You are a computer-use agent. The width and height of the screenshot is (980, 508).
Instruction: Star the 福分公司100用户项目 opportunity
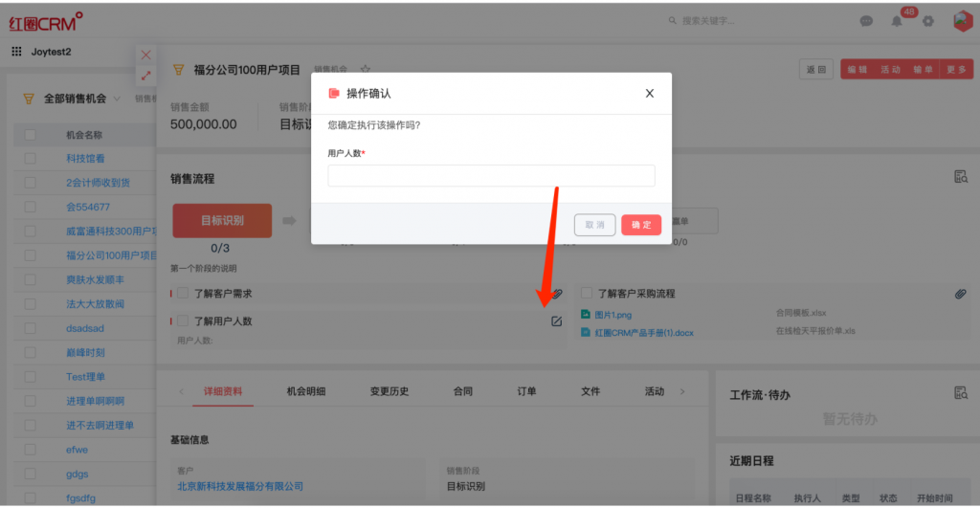point(365,70)
